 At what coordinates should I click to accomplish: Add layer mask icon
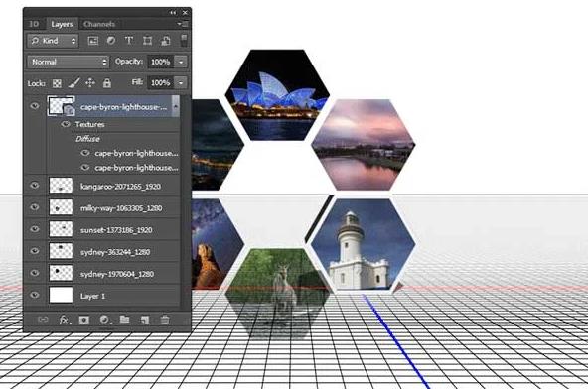click(84, 320)
